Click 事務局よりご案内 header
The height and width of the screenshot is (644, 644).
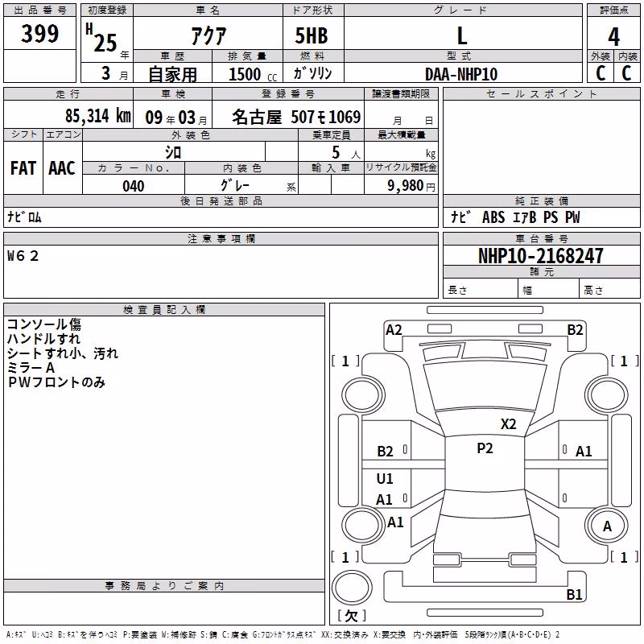[x=164, y=586]
